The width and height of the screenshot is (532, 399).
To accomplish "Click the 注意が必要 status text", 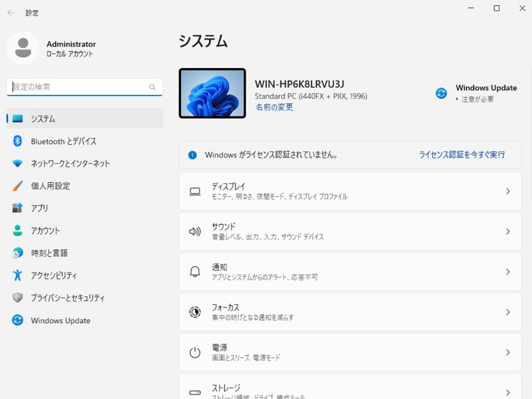I will [477, 99].
